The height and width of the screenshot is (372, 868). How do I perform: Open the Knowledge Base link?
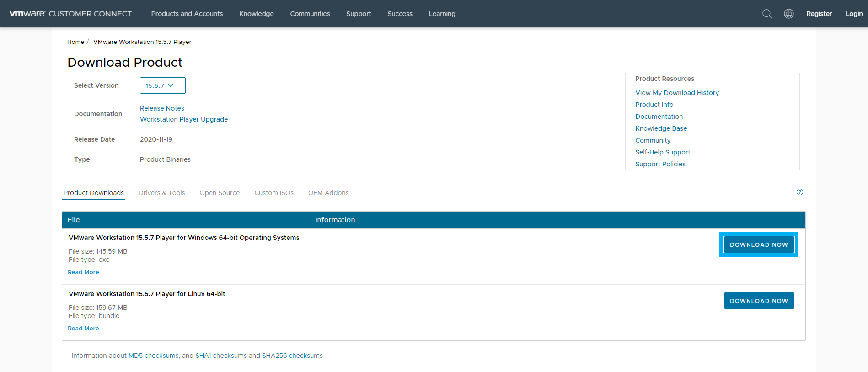(661, 128)
